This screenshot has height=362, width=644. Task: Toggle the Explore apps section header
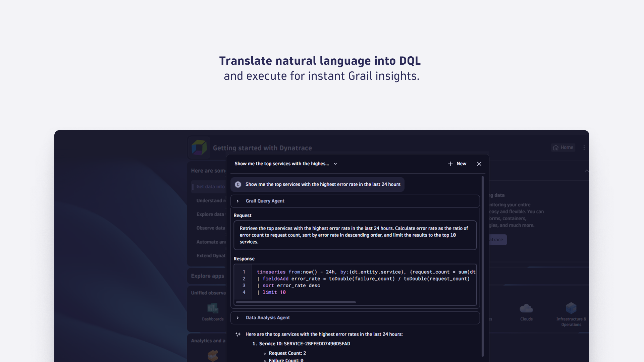click(207, 276)
